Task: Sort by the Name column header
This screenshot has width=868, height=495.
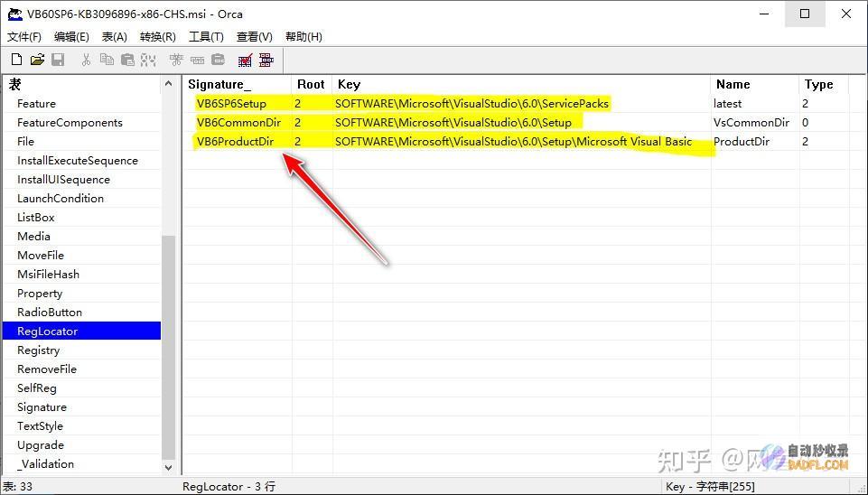Action: [x=754, y=85]
